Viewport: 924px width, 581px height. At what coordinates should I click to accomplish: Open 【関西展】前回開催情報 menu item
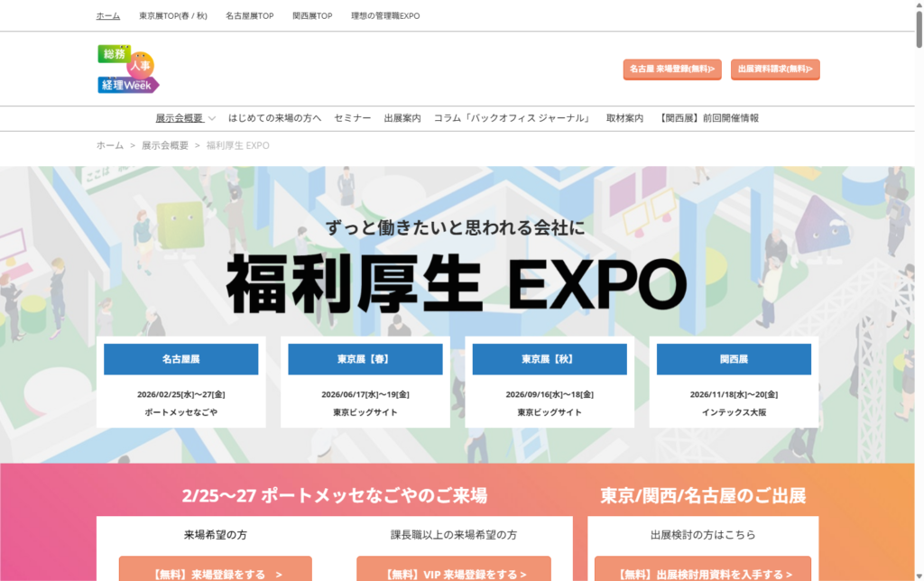(709, 118)
